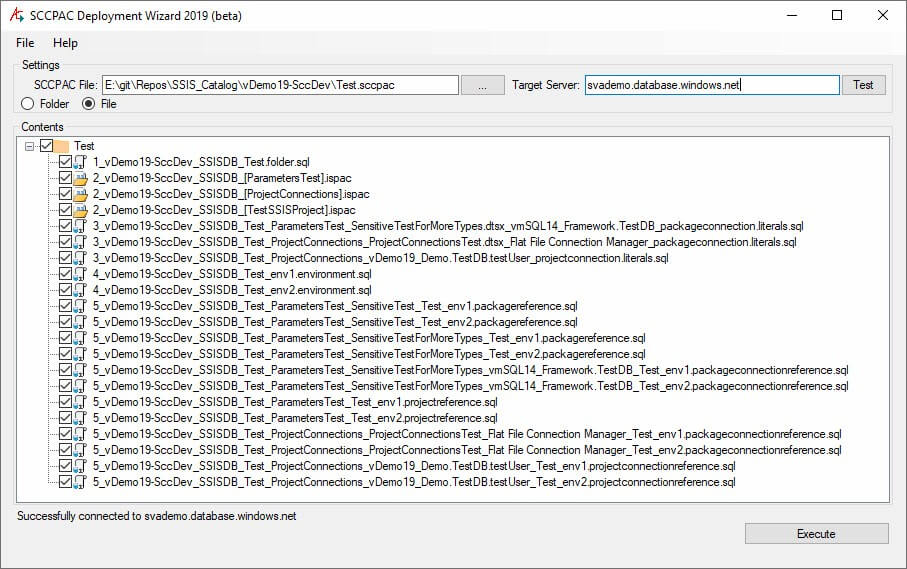
Task: Click the script icon for Test_env1.environment.sql
Action: point(80,274)
